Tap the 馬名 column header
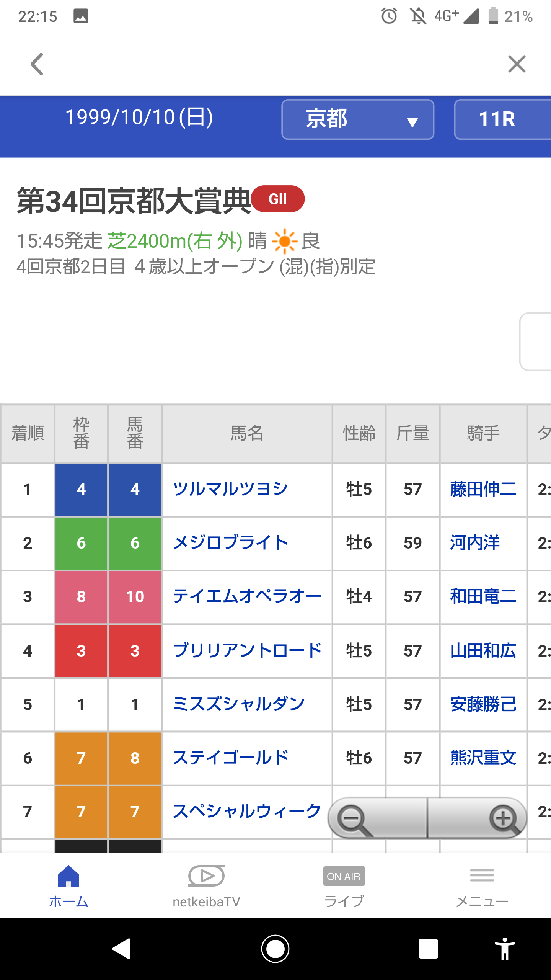Viewport: 551px width, 980px height. [x=247, y=433]
